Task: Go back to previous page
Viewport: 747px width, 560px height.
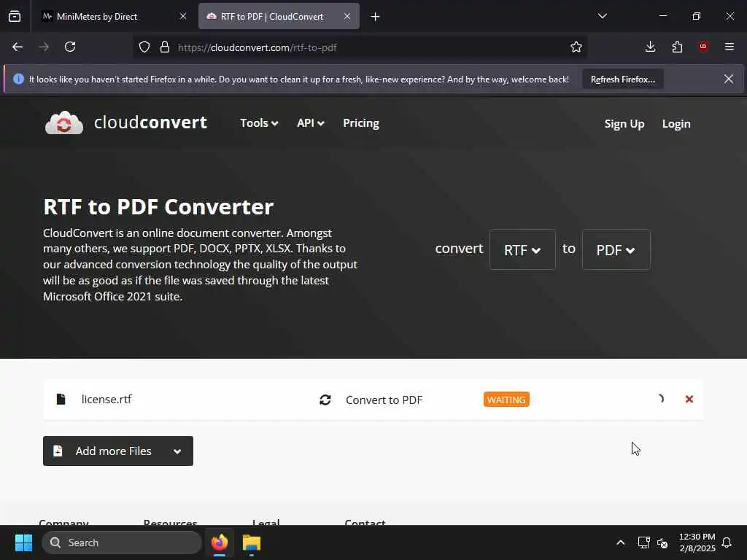Action: coord(18,47)
